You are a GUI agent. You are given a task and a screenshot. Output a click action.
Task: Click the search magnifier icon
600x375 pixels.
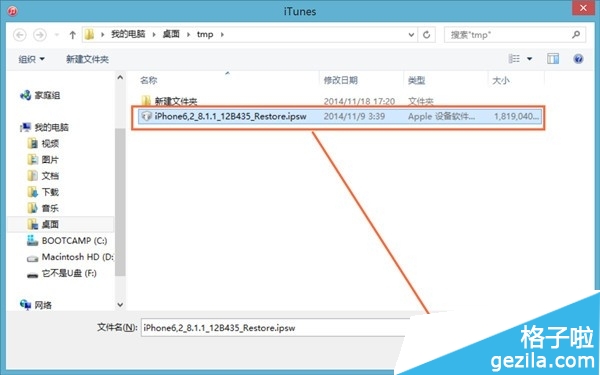576,34
